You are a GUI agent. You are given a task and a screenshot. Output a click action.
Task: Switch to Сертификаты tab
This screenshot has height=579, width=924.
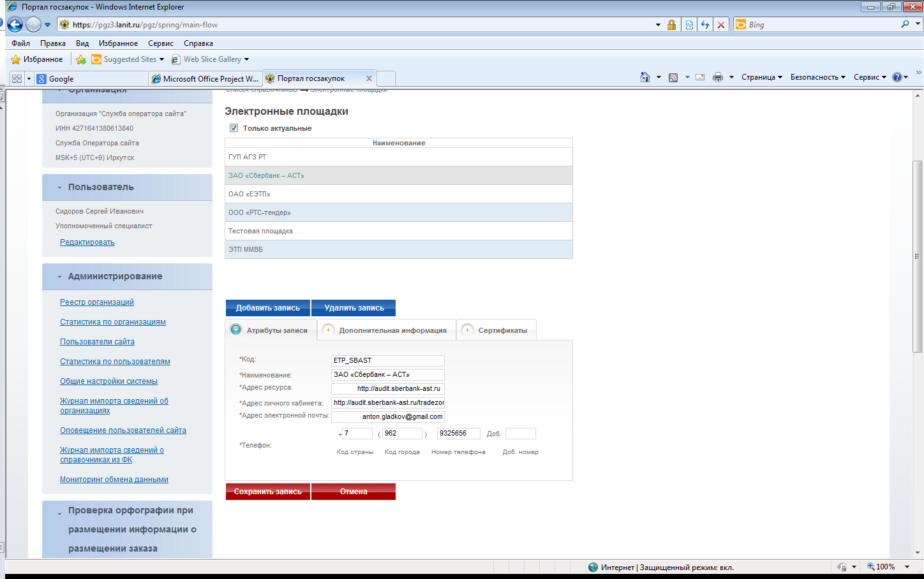pyautogui.click(x=497, y=330)
